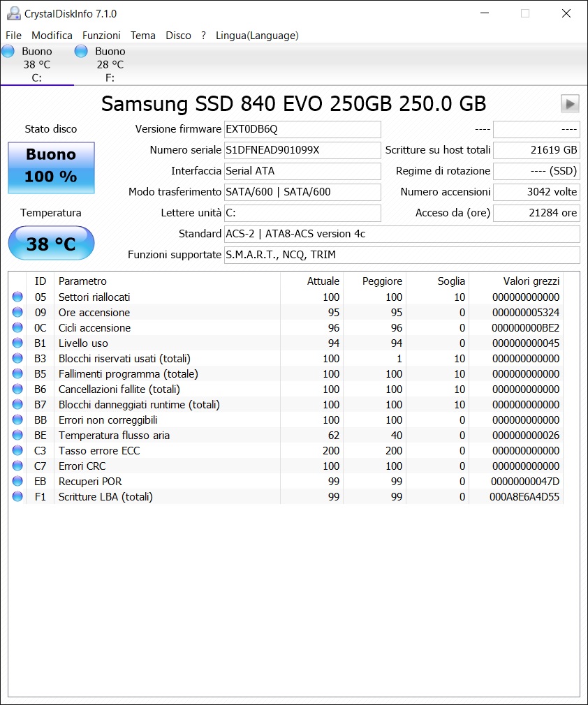Click the blue status orb for drive C:
Image resolution: width=588 pixels, height=705 pixels.
pyautogui.click(x=8, y=51)
